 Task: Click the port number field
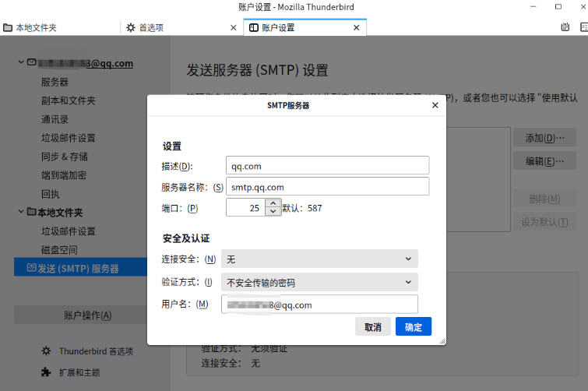pos(245,207)
